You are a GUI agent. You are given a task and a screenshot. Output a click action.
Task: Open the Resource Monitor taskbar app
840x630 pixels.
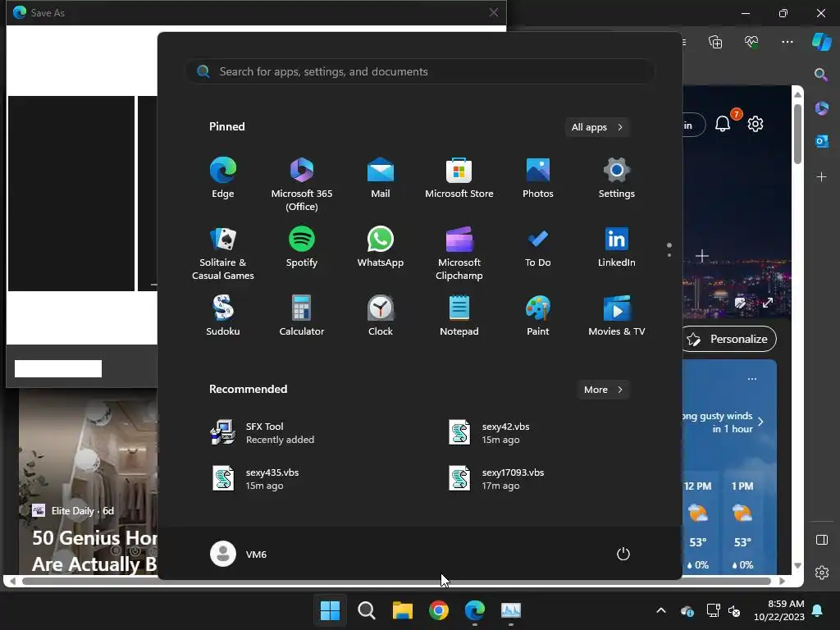point(510,610)
